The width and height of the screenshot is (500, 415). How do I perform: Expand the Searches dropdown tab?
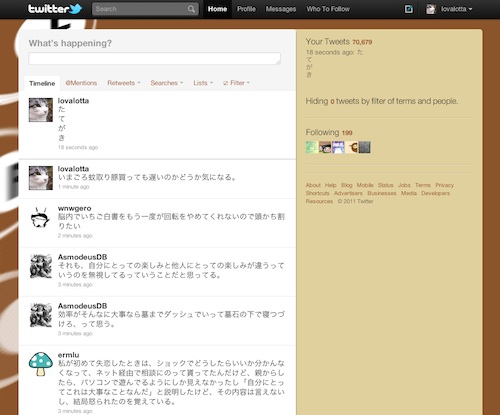click(167, 83)
